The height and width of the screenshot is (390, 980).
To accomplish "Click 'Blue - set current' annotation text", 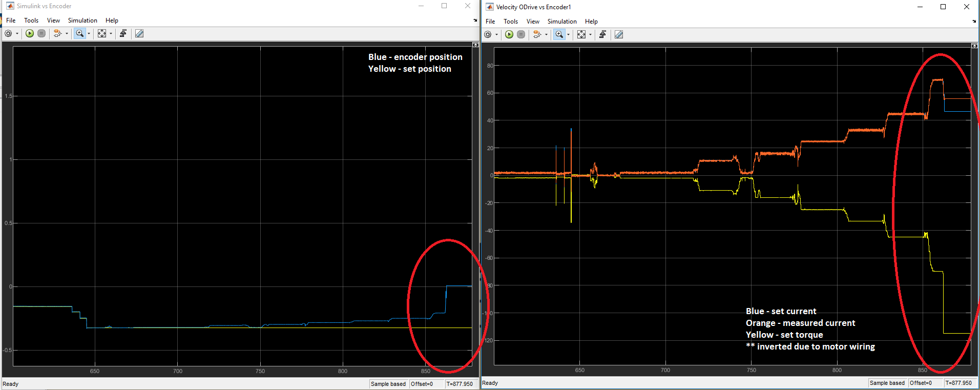I will click(781, 311).
